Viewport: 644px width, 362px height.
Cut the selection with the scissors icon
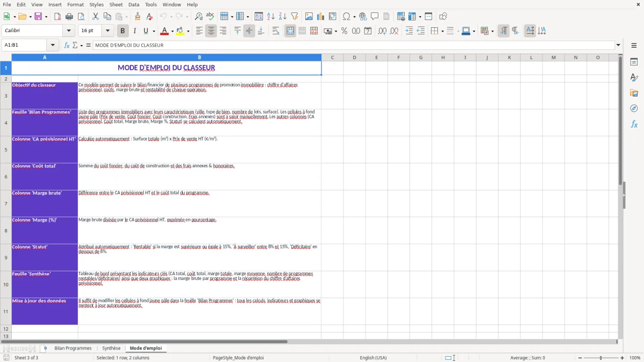coord(96,17)
